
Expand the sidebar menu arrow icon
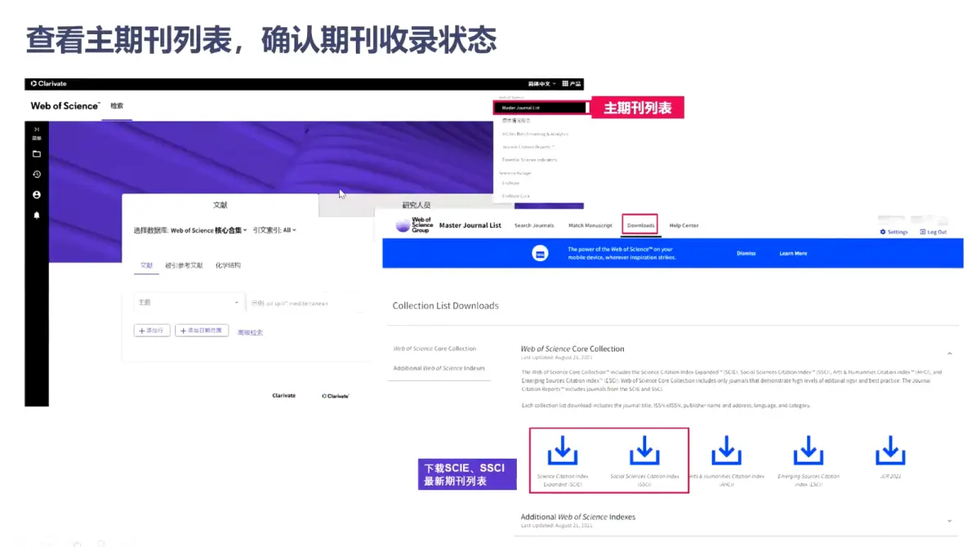36,130
